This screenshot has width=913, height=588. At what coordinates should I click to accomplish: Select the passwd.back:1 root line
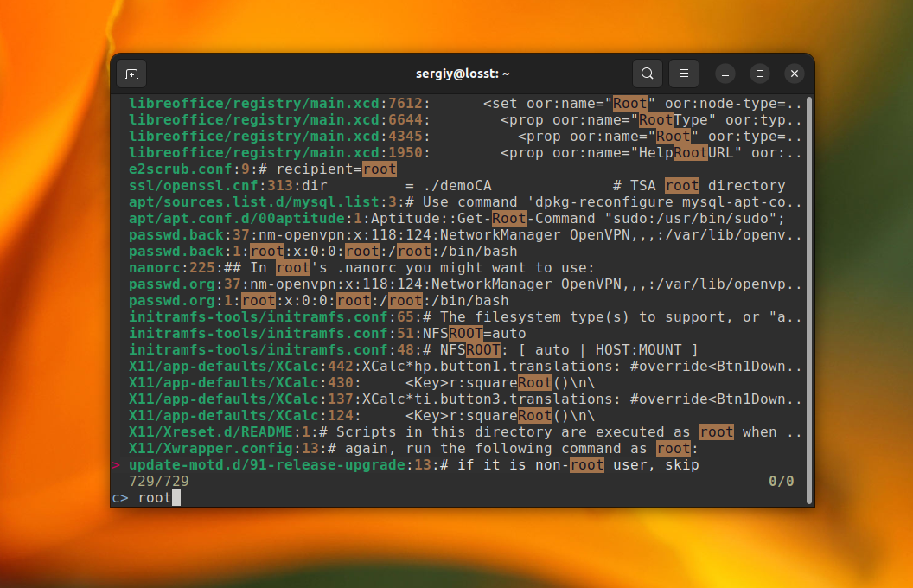[322, 252]
